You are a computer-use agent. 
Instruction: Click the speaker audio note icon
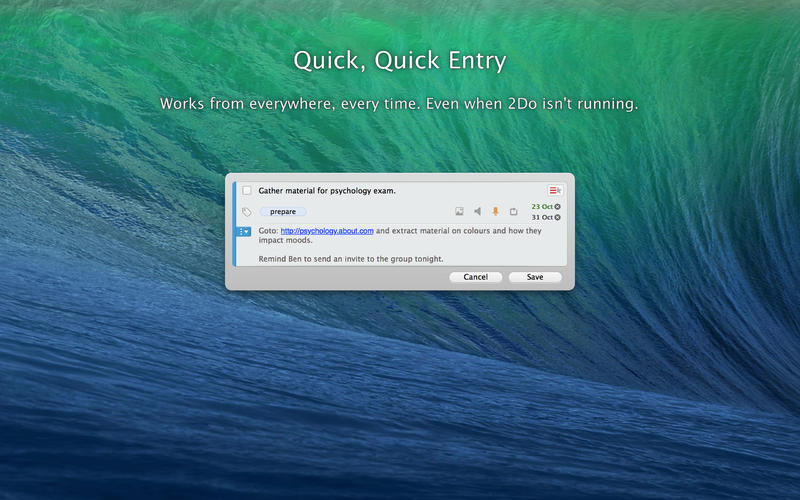pos(477,212)
